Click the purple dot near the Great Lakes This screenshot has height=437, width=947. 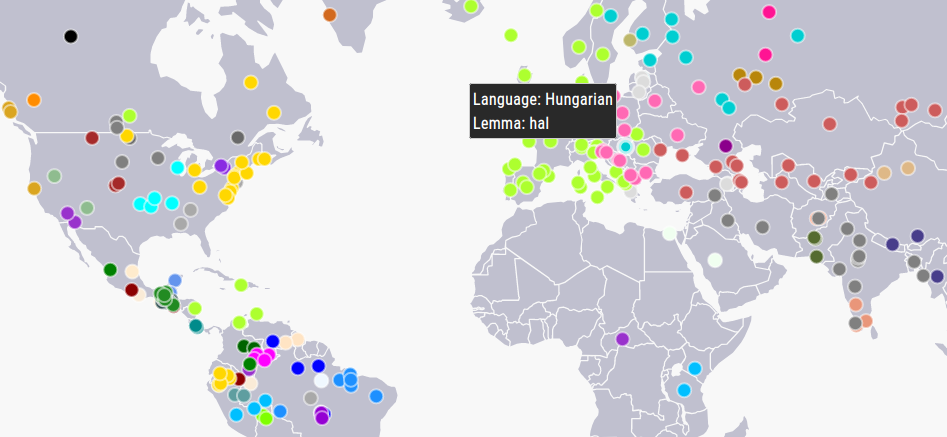(222, 166)
